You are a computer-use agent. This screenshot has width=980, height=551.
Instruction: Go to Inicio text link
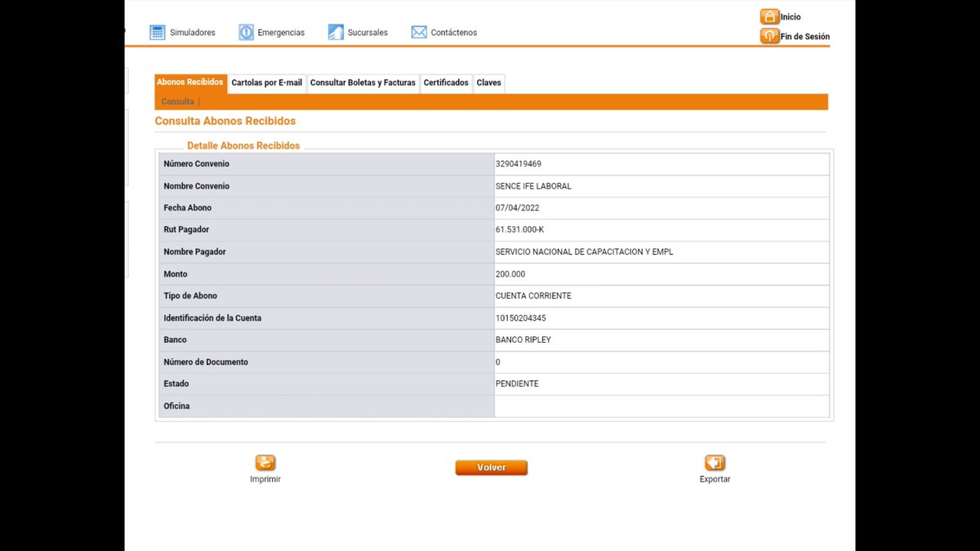[791, 17]
